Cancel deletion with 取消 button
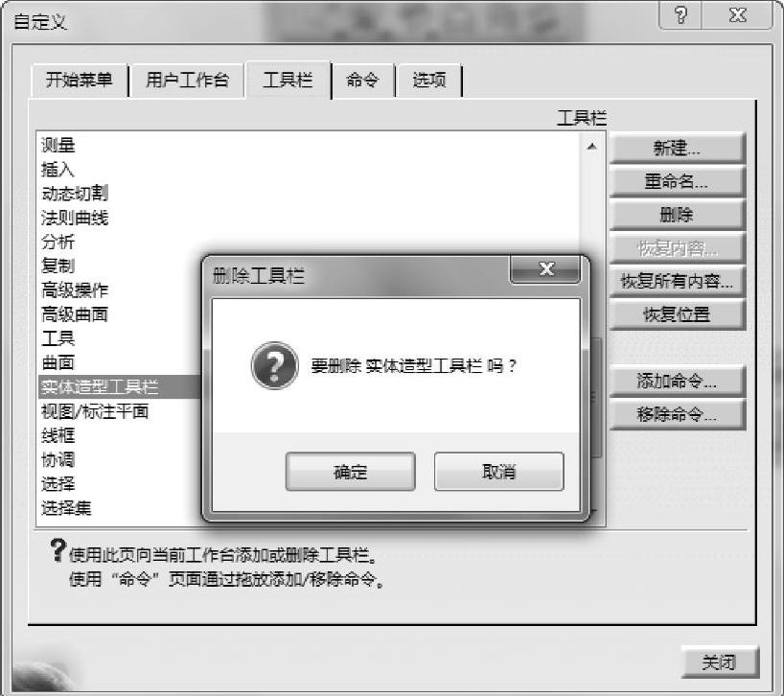This screenshot has width=784, height=696. tap(499, 472)
